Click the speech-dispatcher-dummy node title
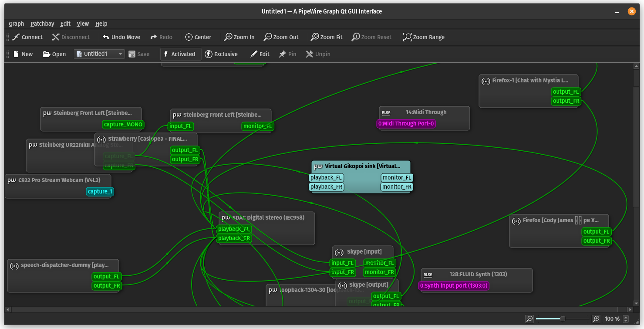 [64, 265]
